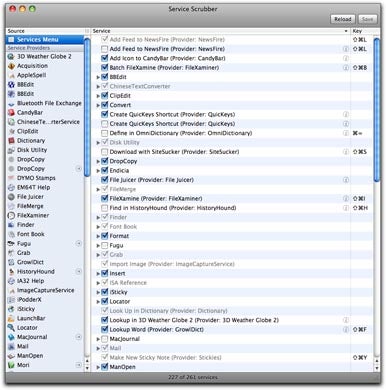Enable Download with SiteSucker checkbox
Viewport: 386px width, 390px height.
tap(104, 152)
